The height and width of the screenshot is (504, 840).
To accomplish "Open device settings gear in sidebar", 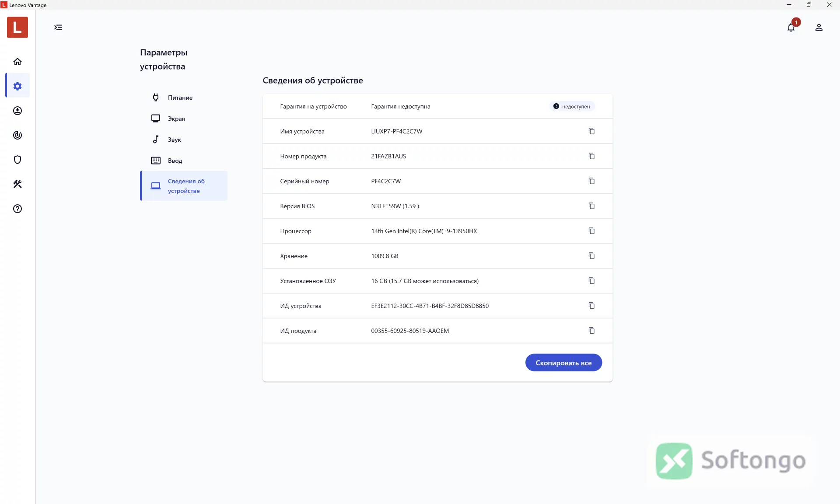I will click(x=17, y=86).
